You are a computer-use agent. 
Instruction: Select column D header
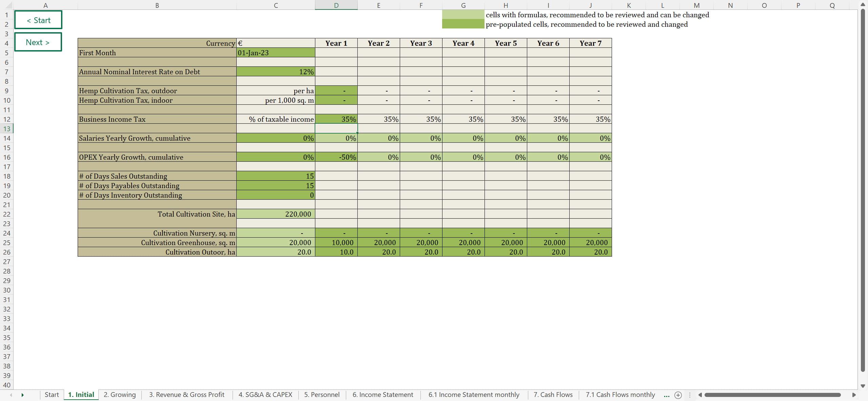click(336, 5)
